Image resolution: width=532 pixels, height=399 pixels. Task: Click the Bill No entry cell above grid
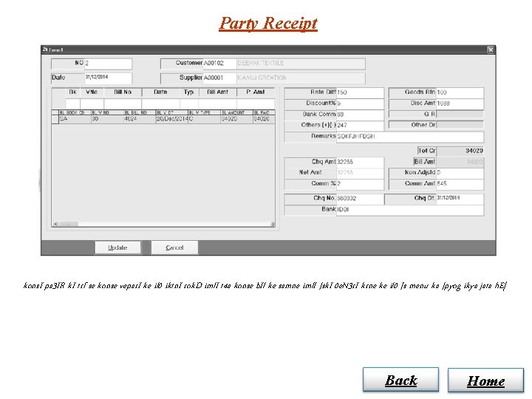pyautogui.click(x=123, y=103)
